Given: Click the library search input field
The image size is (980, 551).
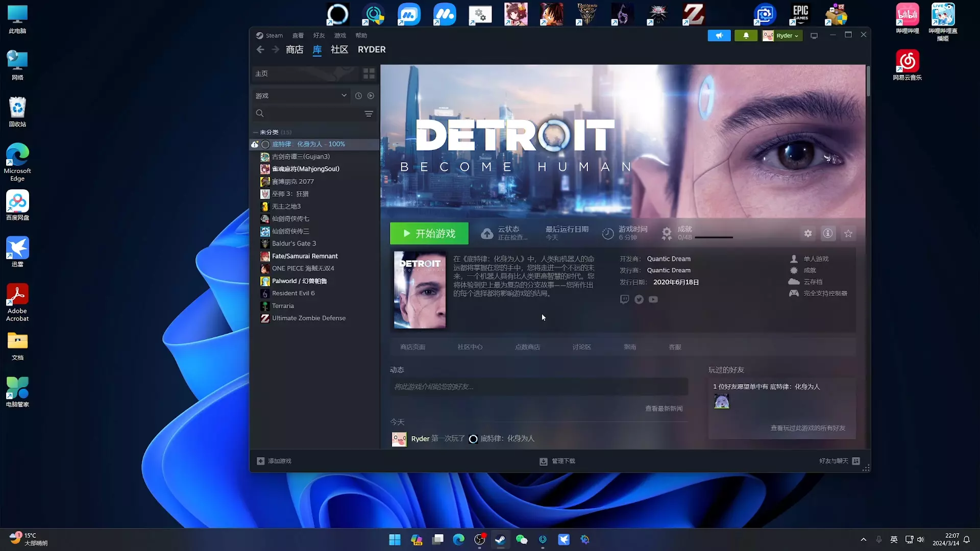Looking at the screenshot, I should [311, 113].
